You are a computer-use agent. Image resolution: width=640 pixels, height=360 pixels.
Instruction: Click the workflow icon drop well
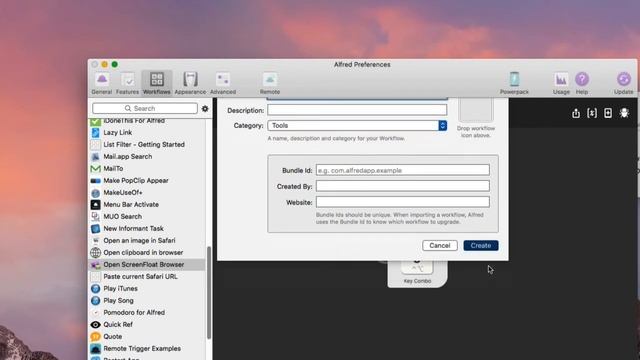pos(476,109)
